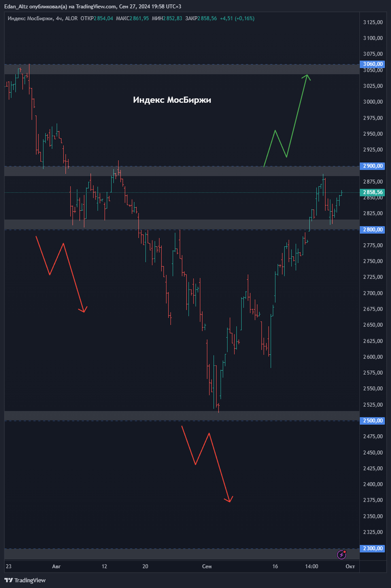This screenshot has width=391, height=588.
Task: Click the '23' date label on the time axis
Action: click(8, 566)
